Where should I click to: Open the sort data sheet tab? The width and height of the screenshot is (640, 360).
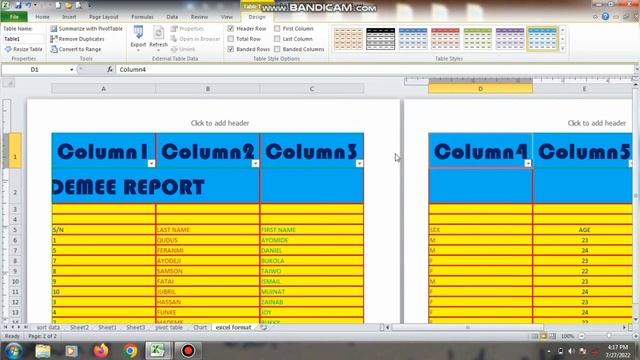pyautogui.click(x=48, y=327)
